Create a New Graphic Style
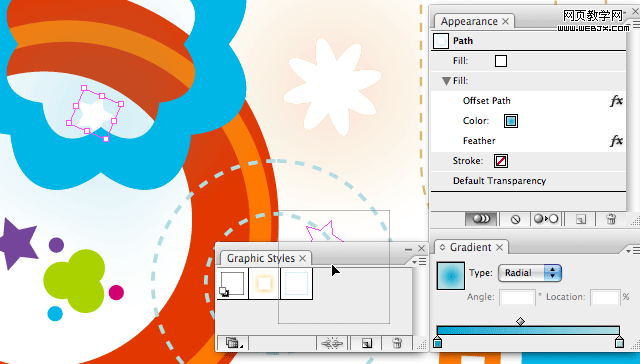Image resolution: width=640 pixels, height=364 pixels. click(367, 343)
